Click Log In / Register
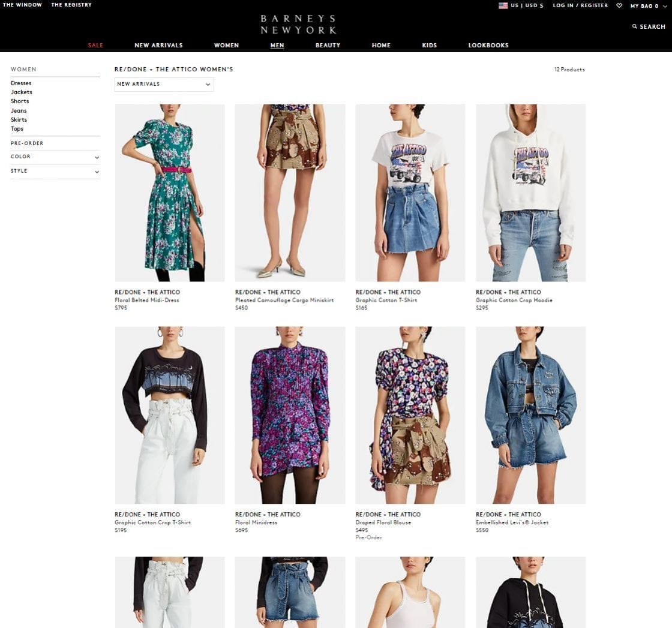 [x=580, y=5]
